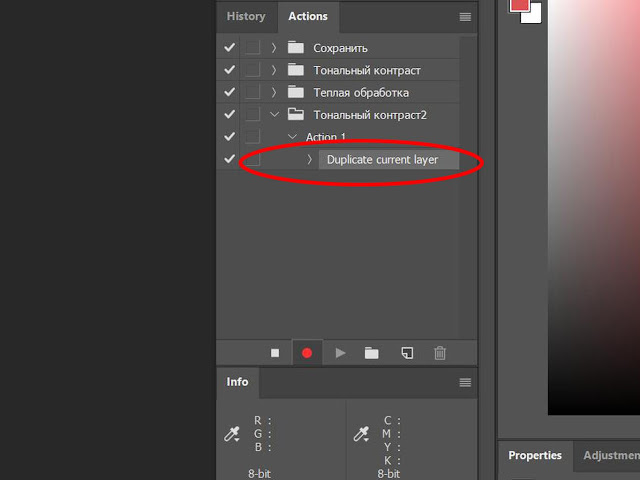This screenshot has height=480, width=640.
Task: Toggle checkmark for Duplicate current layer step
Action: click(x=229, y=158)
